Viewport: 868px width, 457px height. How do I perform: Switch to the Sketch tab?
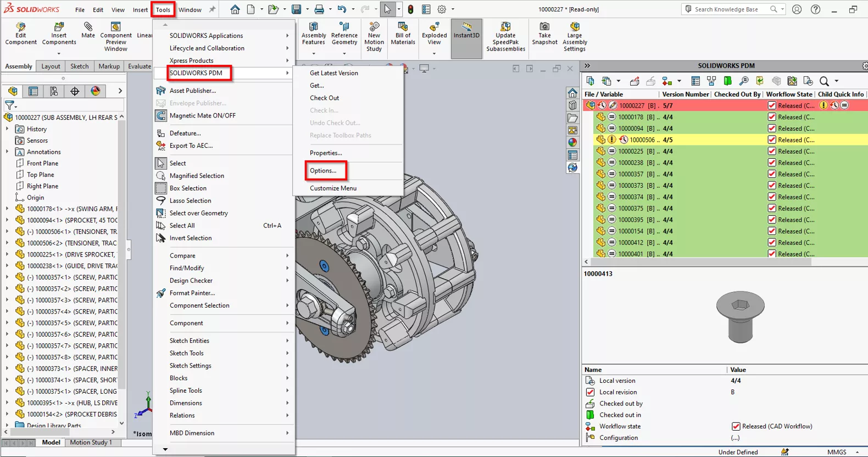tap(79, 66)
